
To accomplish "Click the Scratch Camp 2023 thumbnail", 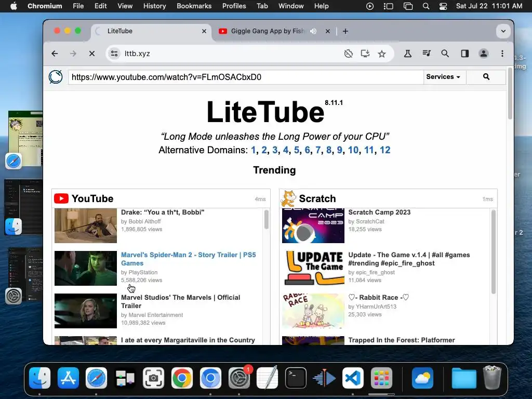I will [313, 225].
